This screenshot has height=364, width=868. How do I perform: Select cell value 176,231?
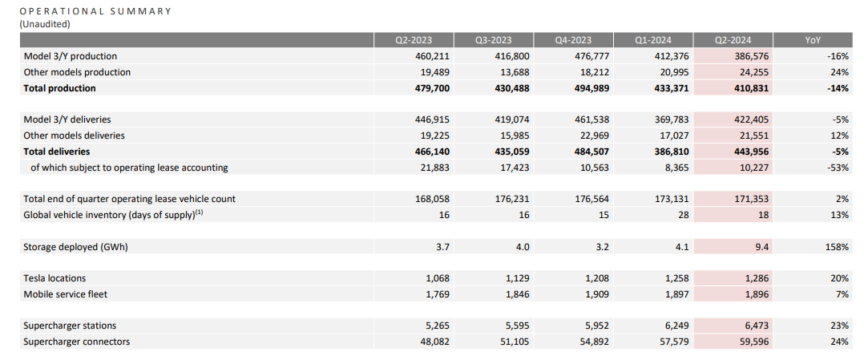[511, 198]
